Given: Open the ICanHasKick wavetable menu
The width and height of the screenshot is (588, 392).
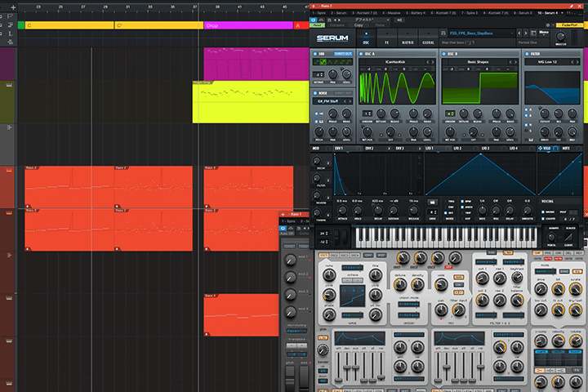Looking at the screenshot, I should (x=395, y=62).
